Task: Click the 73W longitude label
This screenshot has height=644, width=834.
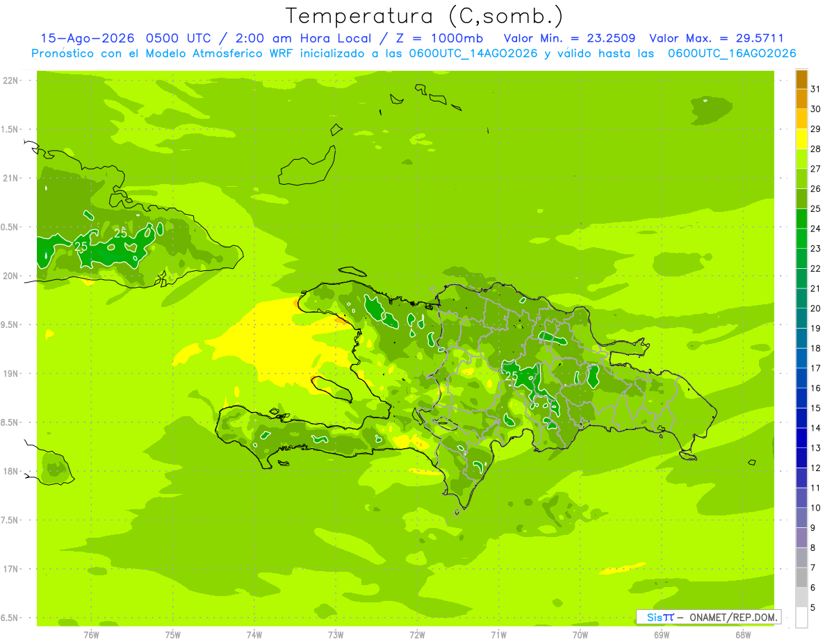Action: coord(336,635)
